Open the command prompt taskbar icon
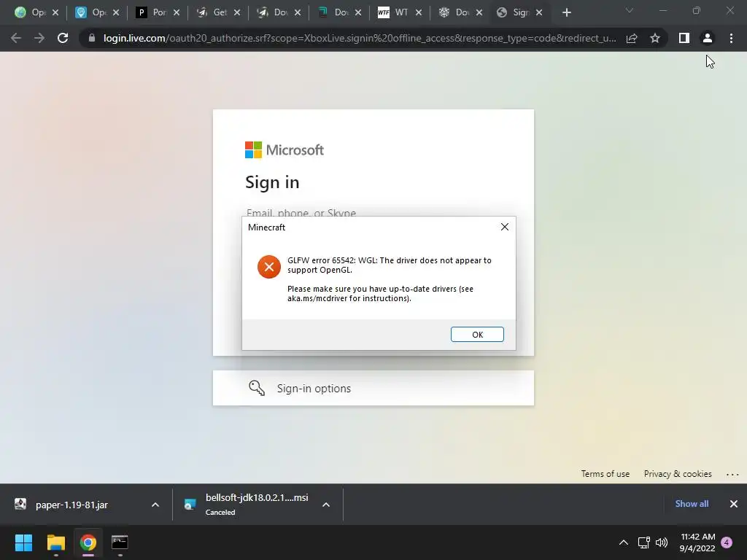747x560 pixels. coord(120,542)
